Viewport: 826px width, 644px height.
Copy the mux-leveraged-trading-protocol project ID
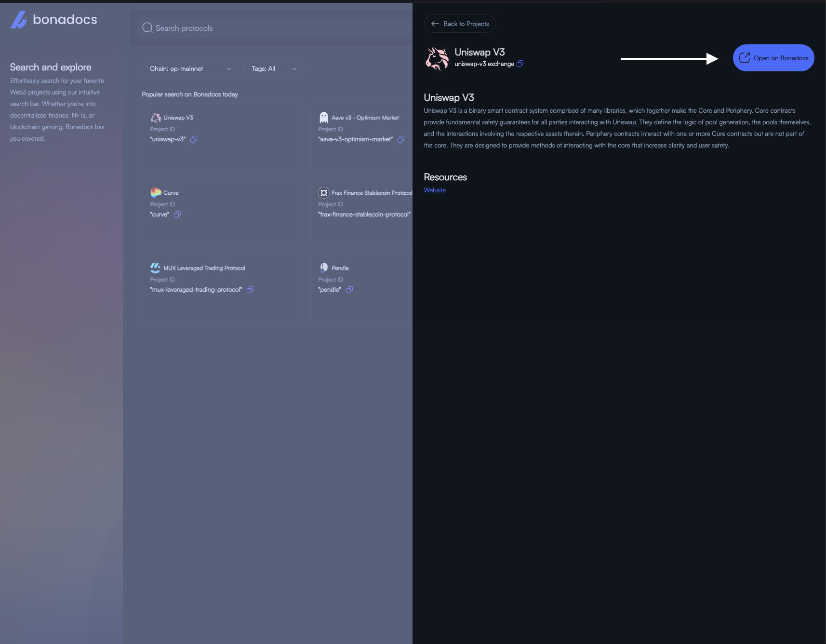coord(250,290)
